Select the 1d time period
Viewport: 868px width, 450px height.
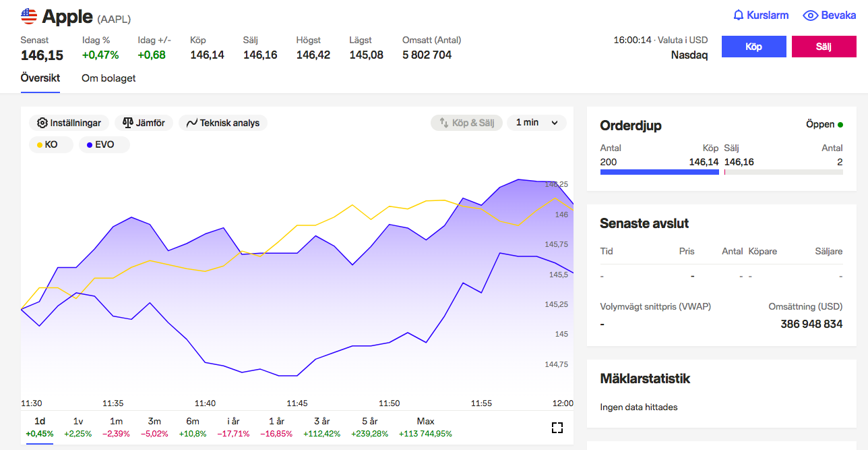[40, 426]
